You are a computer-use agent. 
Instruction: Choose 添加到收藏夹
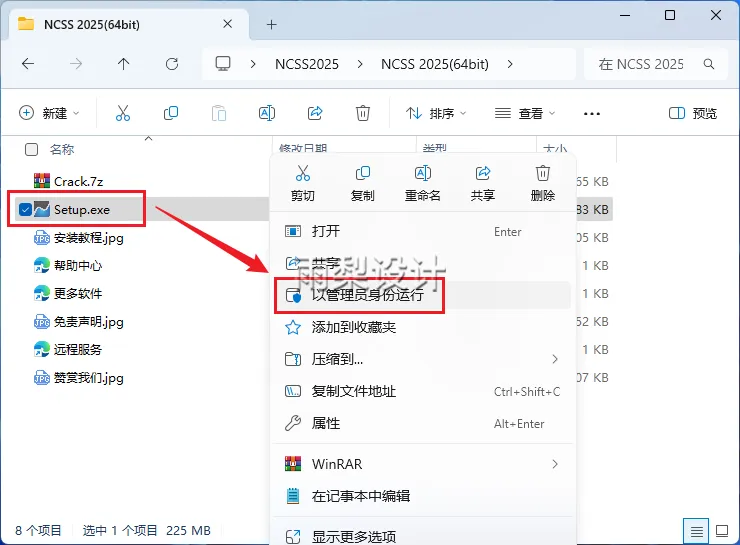[423, 327]
